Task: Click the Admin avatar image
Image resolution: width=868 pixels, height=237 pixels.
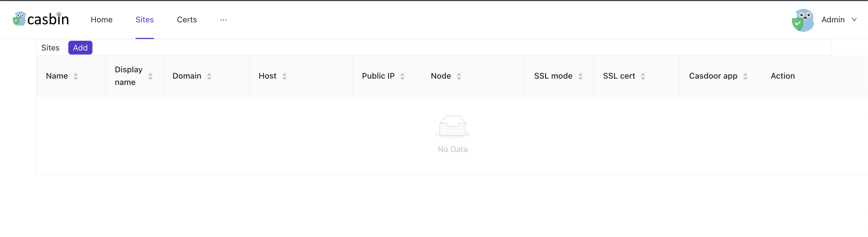Action: [803, 20]
